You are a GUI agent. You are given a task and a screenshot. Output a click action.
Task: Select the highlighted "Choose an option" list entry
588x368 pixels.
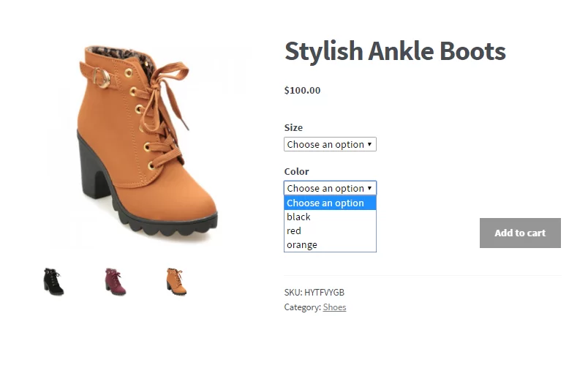pyautogui.click(x=329, y=203)
